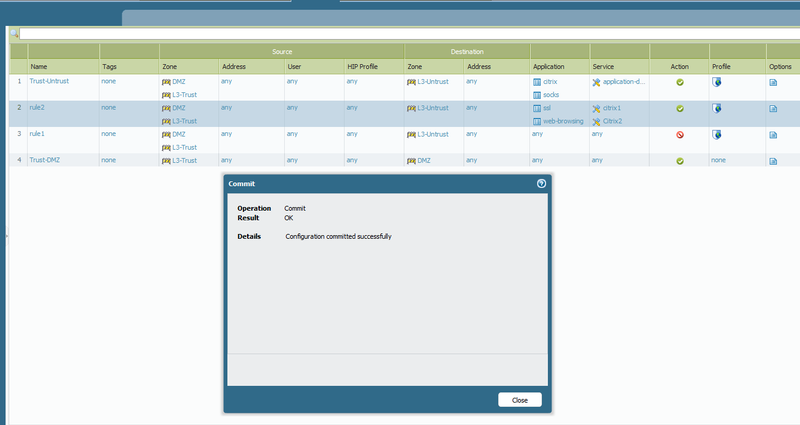The width and height of the screenshot is (800, 425).
Task: Click allow action icon in rule2 row
Action: point(680,109)
